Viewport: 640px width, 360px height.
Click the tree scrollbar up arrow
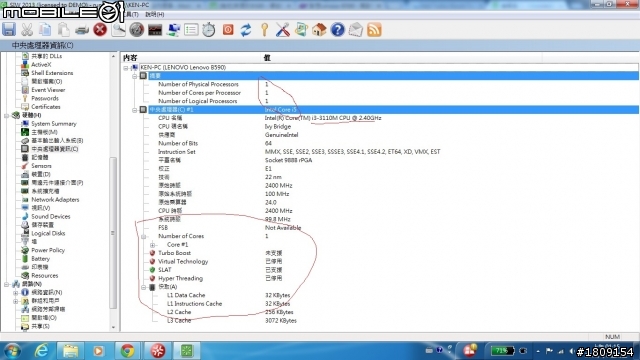[113, 56]
